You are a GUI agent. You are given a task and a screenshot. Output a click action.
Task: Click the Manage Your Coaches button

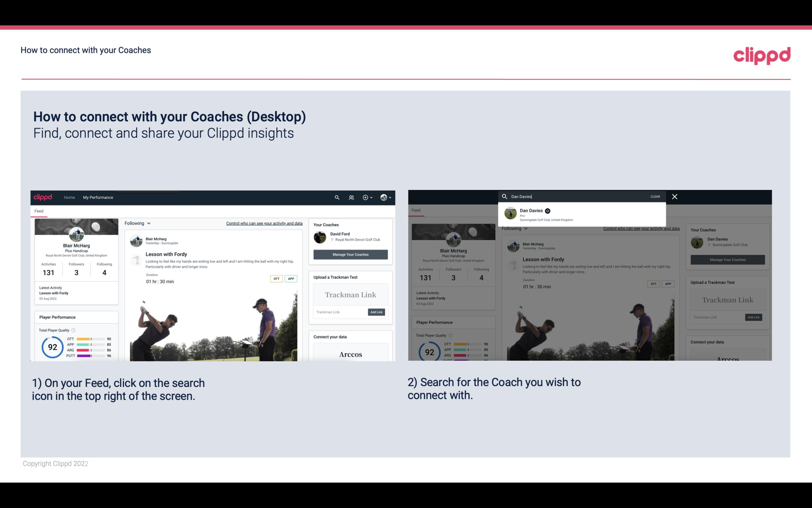[350, 254]
